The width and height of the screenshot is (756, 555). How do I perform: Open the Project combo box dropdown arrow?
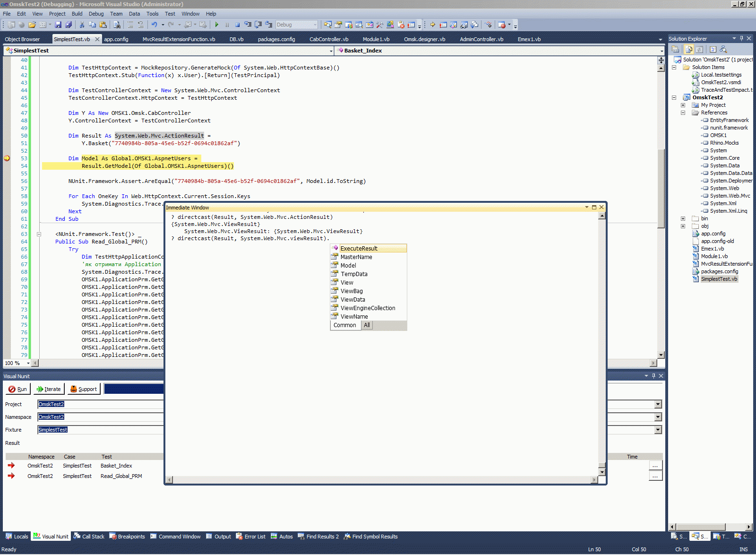click(658, 404)
